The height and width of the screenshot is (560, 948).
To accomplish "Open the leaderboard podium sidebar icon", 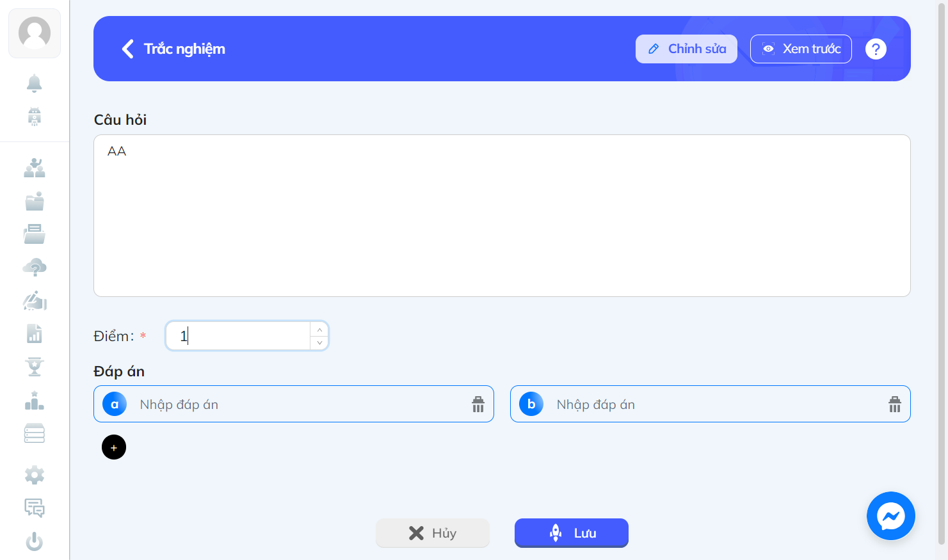I will click(x=35, y=401).
